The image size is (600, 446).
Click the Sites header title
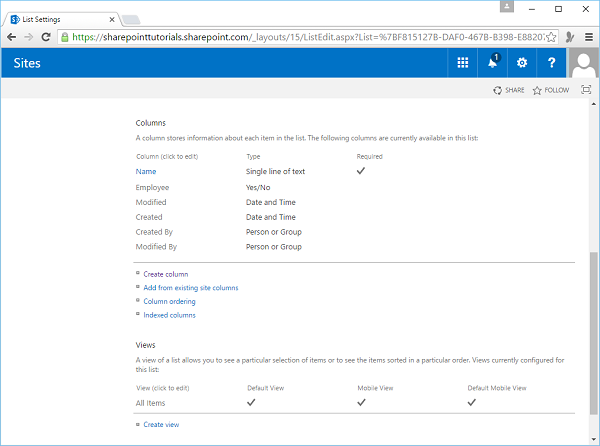pyautogui.click(x=28, y=63)
